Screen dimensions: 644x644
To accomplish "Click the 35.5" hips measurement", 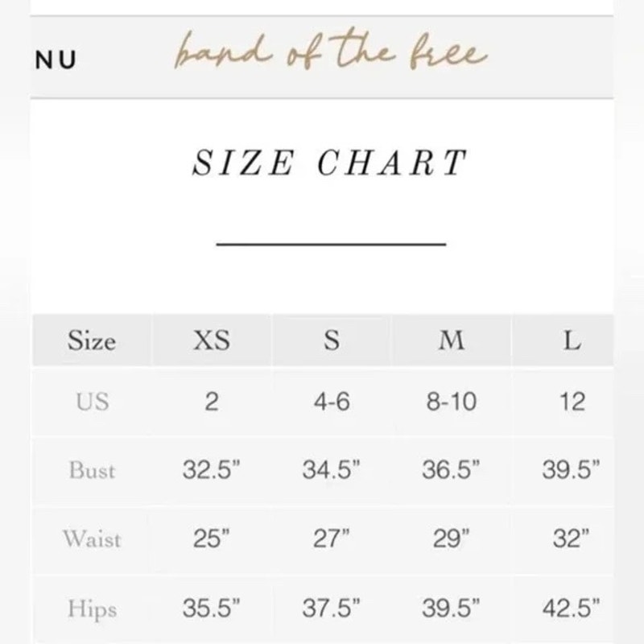I will tap(211, 608).
